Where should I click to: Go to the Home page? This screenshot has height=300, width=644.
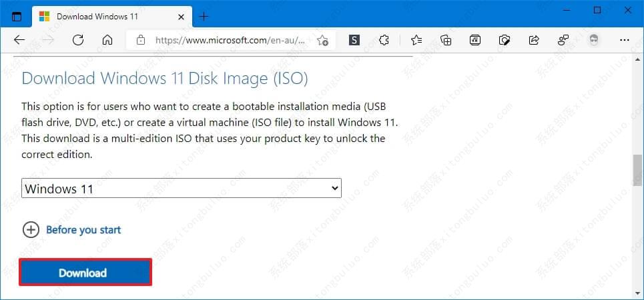tap(107, 40)
